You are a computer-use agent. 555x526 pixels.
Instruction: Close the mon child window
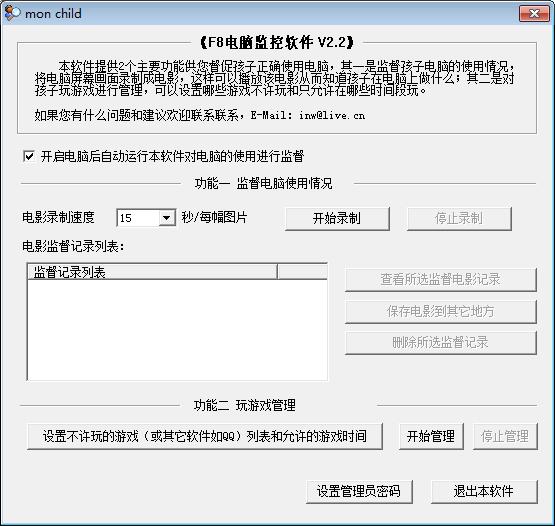[x=534, y=13]
